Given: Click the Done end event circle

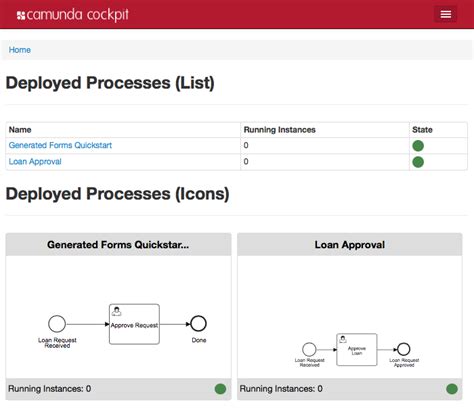Looking at the screenshot, I should pos(198,324).
